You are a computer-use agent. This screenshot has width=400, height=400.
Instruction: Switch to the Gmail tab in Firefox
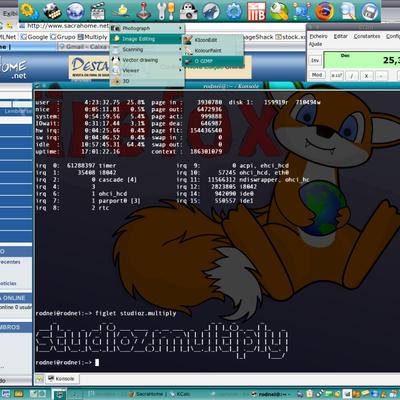[x=83, y=47]
